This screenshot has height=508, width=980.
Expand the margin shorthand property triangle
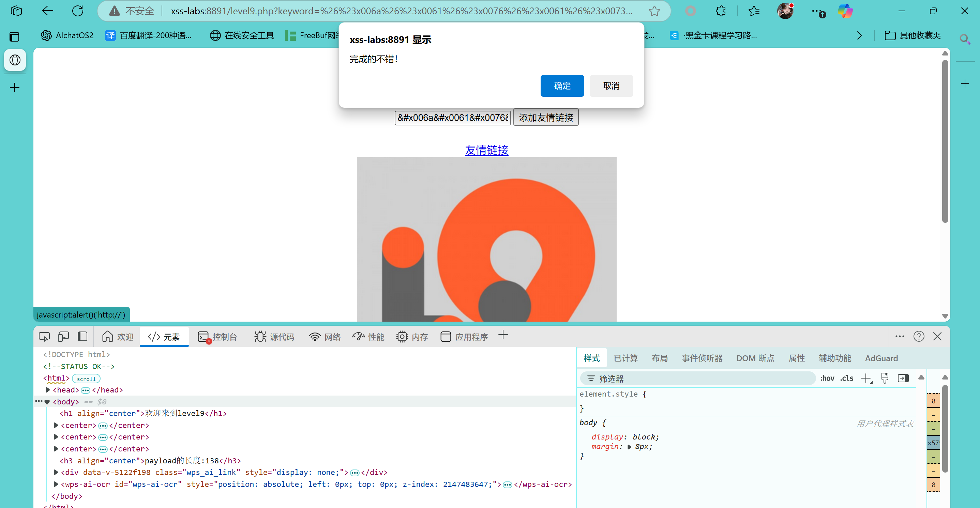click(x=629, y=447)
